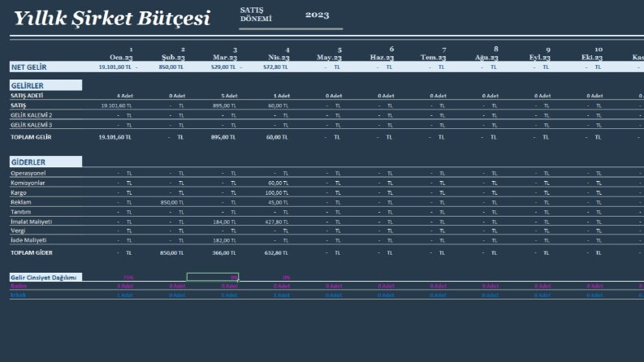Click the 'SATIŞ' row label
The image size is (644, 362).
18,106
